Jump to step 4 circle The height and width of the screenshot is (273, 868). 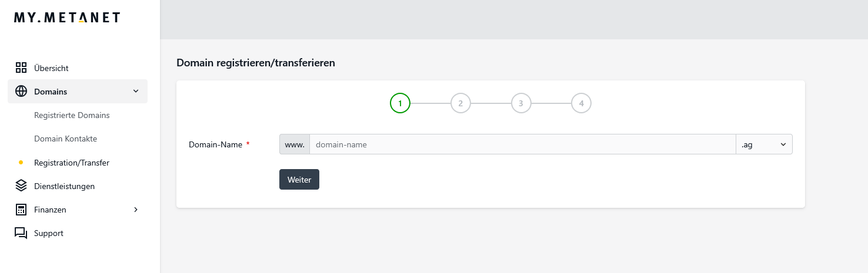pos(581,103)
